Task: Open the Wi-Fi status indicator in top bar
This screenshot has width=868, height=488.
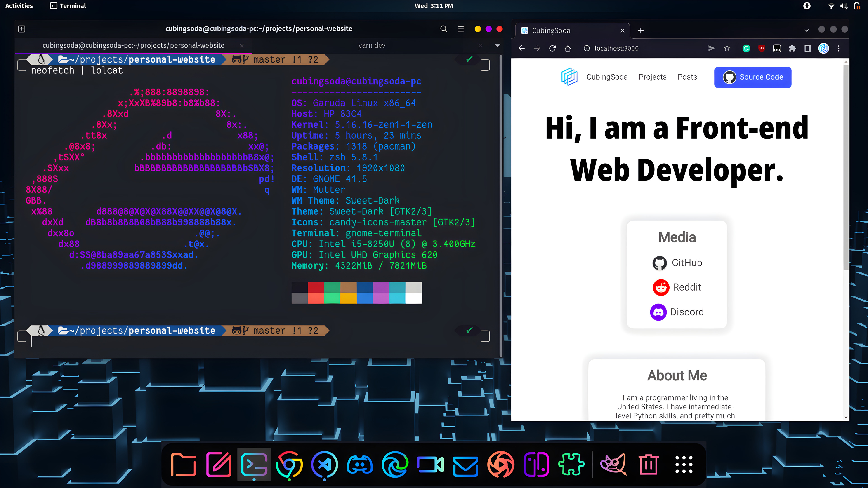Action: (831, 6)
